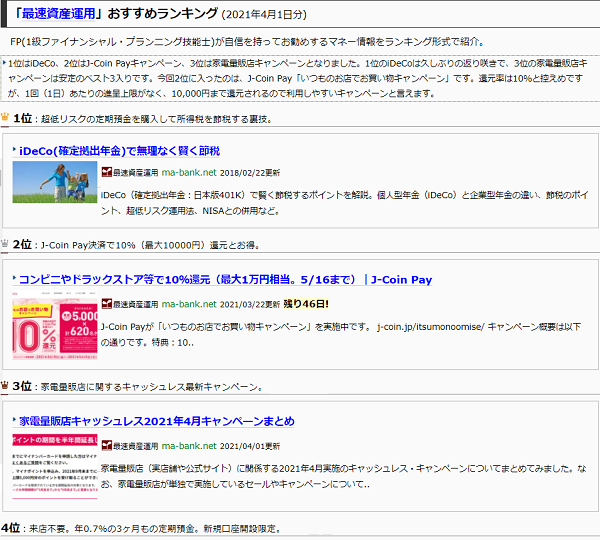The height and width of the screenshot is (540, 600).
Task: Open the 最速資産運用 link in the heading
Action: [58, 14]
